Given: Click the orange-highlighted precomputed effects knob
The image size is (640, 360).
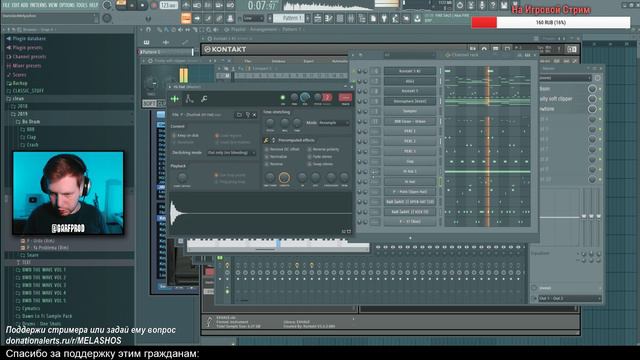Looking at the screenshot, I should (x=284, y=178).
